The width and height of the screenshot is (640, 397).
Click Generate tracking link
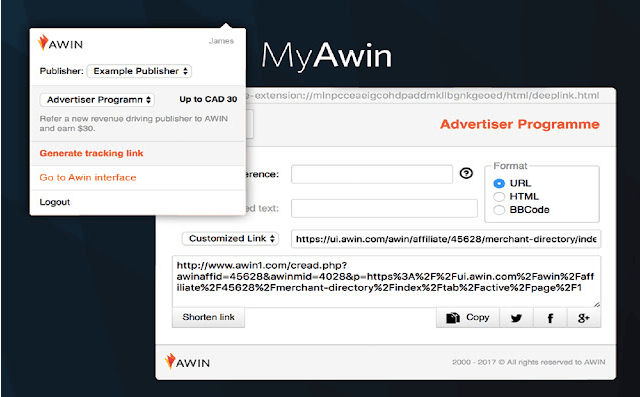91,153
